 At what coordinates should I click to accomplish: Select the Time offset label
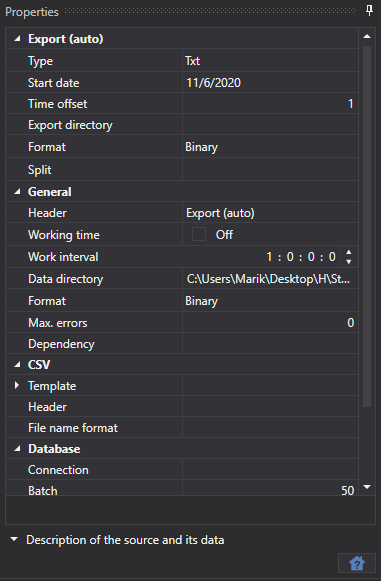[58, 104]
